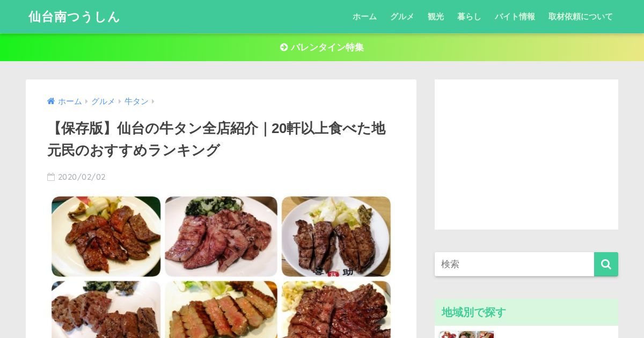Viewport: 644px width, 338px height.
Task: Click the calendar icon near the date
Action: (x=51, y=177)
